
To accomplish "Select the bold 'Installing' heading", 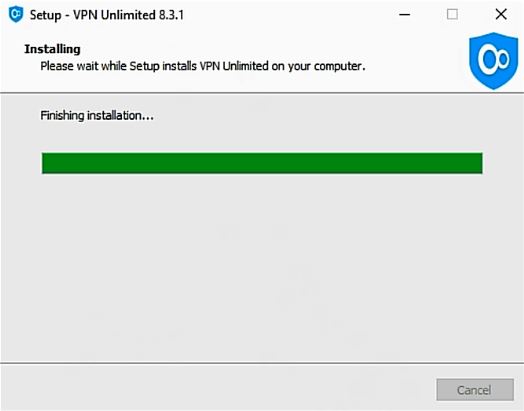I will point(52,49).
